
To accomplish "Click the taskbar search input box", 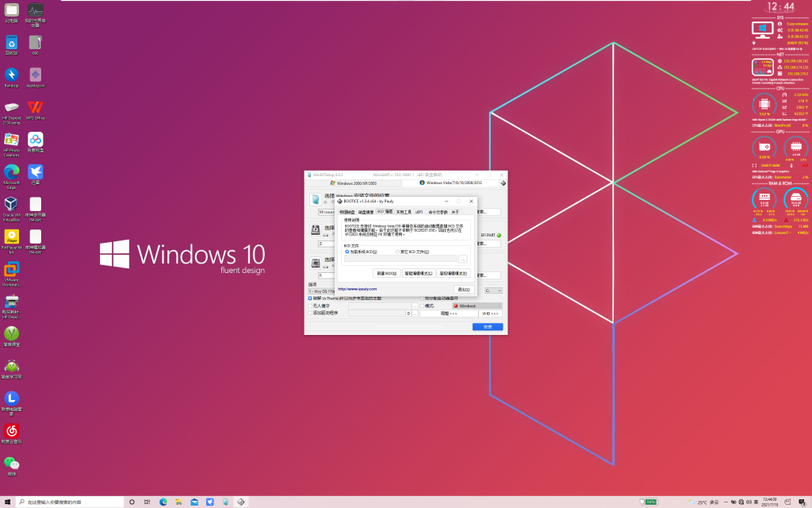I will (70, 502).
